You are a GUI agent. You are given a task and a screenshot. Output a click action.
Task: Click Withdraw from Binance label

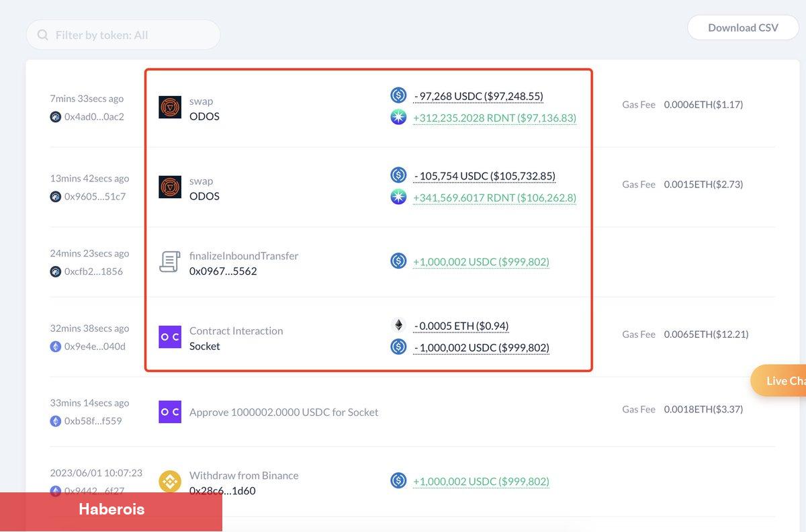[x=244, y=475]
